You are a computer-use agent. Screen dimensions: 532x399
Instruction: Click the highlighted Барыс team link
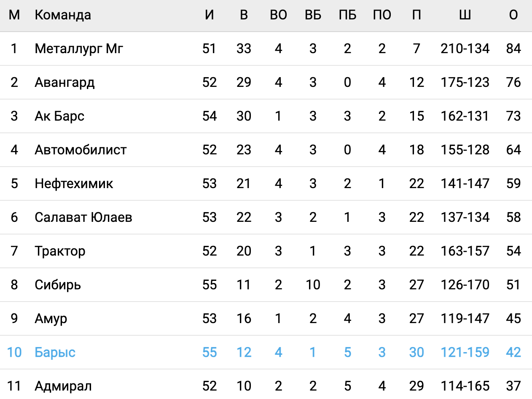coord(55,352)
